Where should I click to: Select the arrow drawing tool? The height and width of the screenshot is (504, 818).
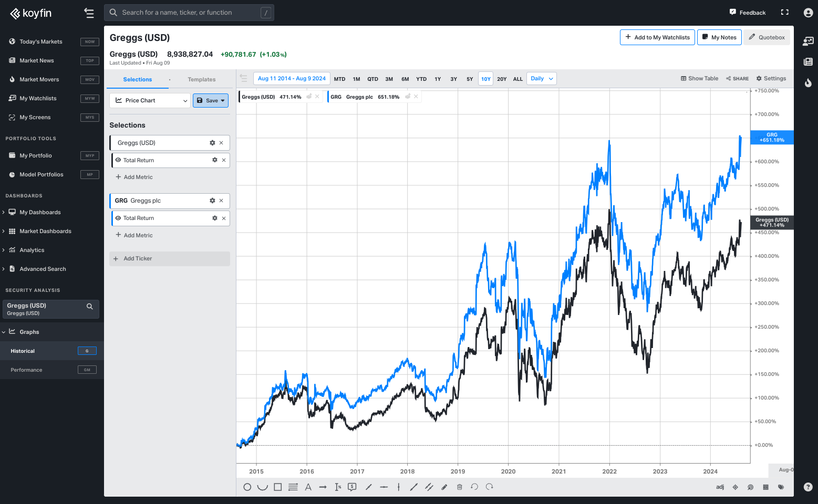coord(323,487)
